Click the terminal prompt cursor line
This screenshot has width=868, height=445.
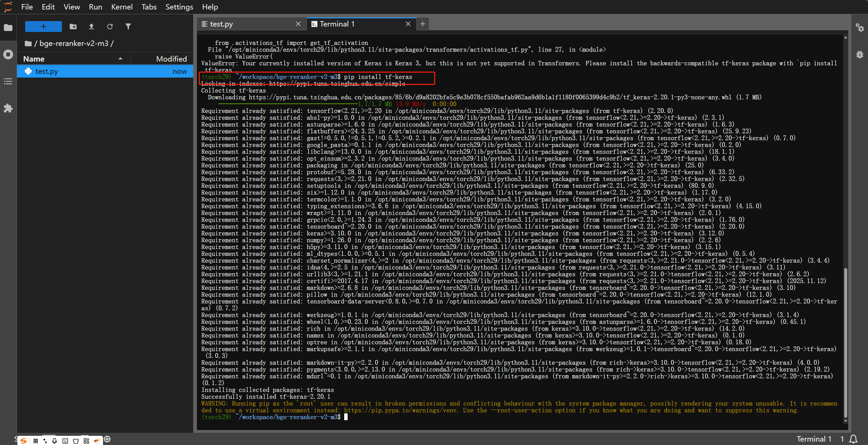click(274, 417)
